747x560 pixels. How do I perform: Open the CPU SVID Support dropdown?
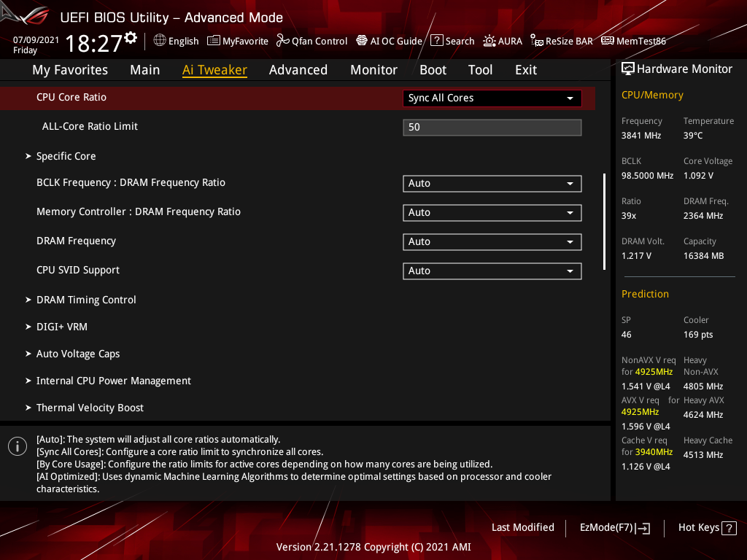pyautogui.click(x=492, y=271)
